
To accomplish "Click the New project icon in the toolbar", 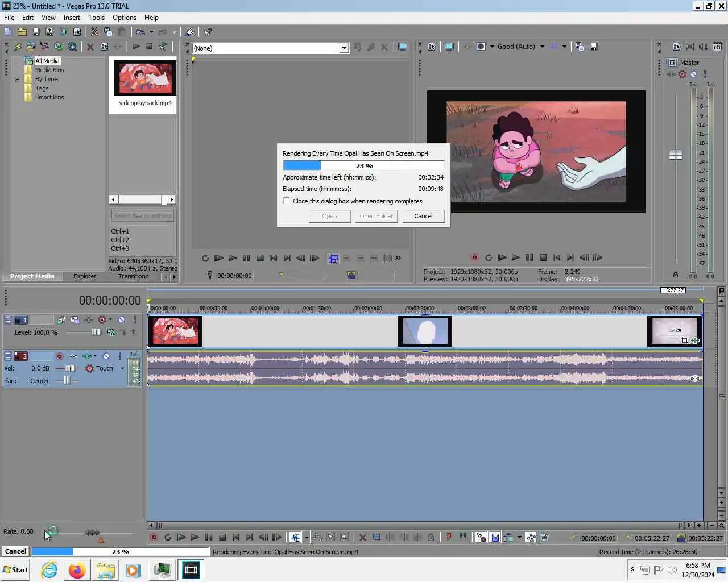I will [8, 32].
